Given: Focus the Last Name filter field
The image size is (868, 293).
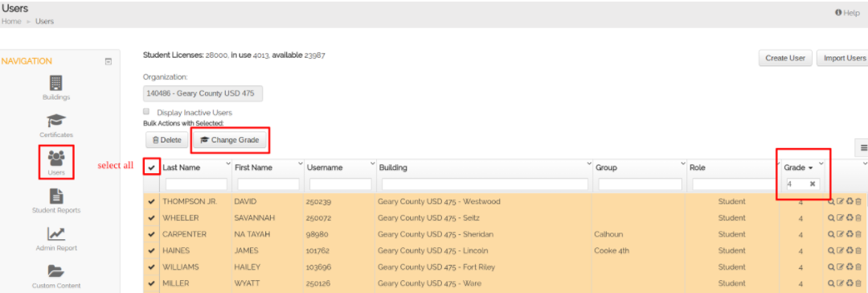Looking at the screenshot, I should (x=197, y=184).
